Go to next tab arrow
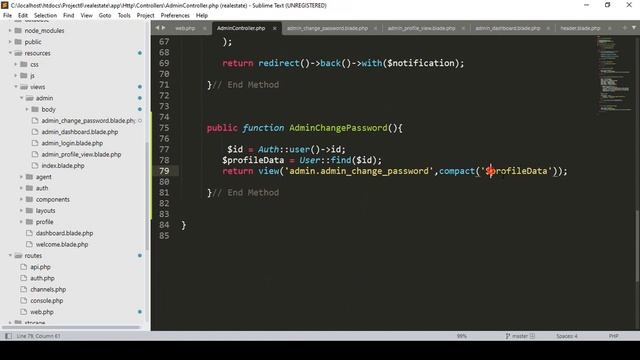The image size is (640, 360). pos(164,28)
